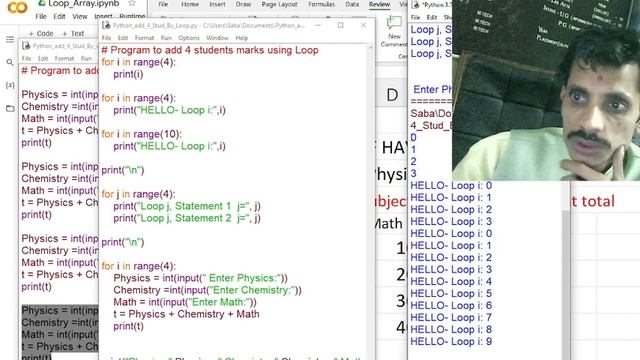The width and height of the screenshot is (640, 360).
Task: Open Colab files folder sidebar icon
Action: click(x=10, y=108)
